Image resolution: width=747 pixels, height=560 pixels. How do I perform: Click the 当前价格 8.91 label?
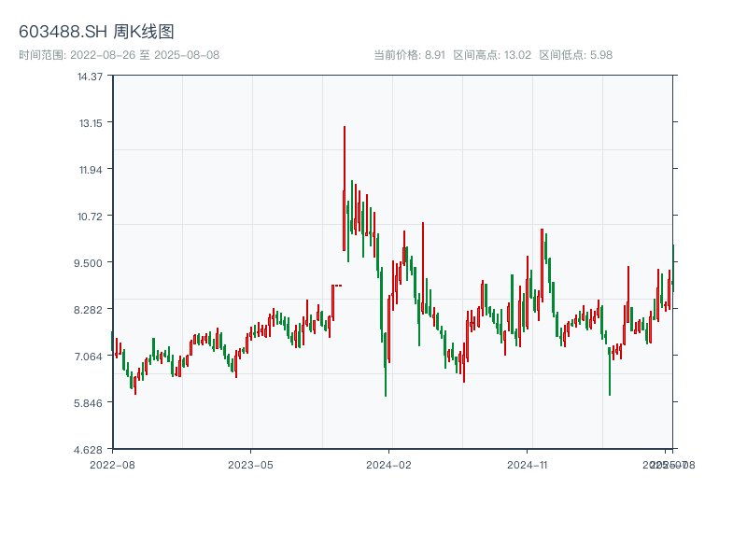click(x=409, y=55)
